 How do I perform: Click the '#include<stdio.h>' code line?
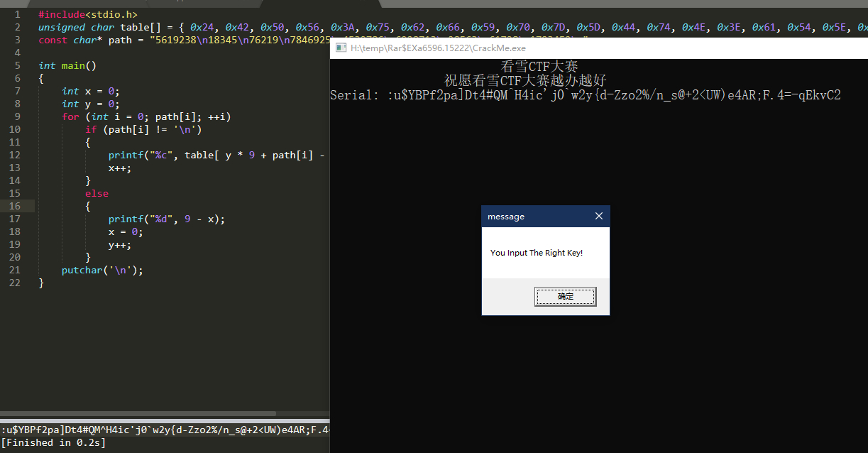click(x=88, y=14)
